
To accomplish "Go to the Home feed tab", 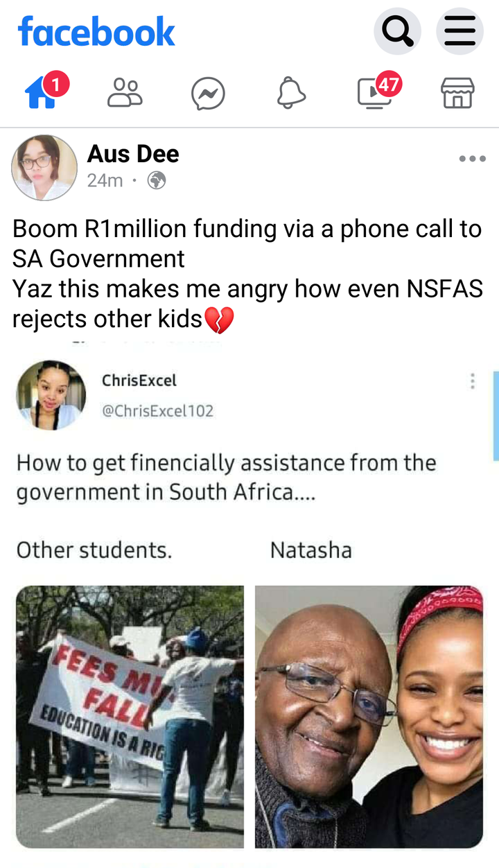I will pyautogui.click(x=44, y=92).
